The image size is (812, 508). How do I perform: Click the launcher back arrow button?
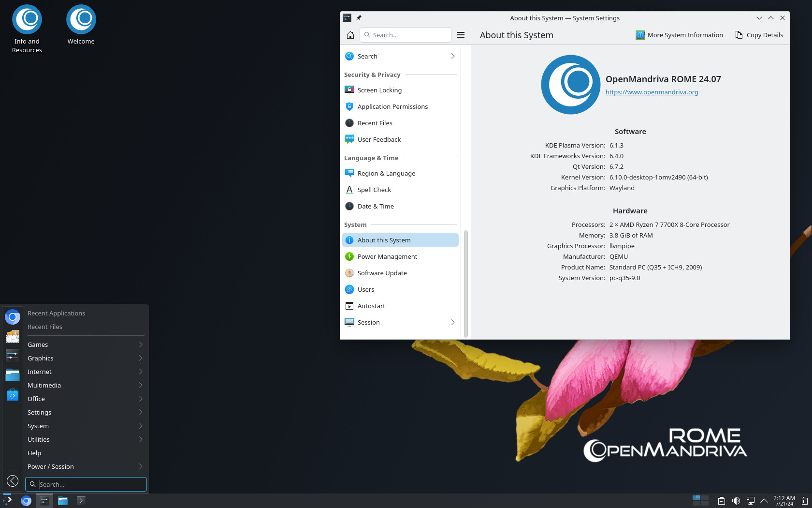click(13, 481)
